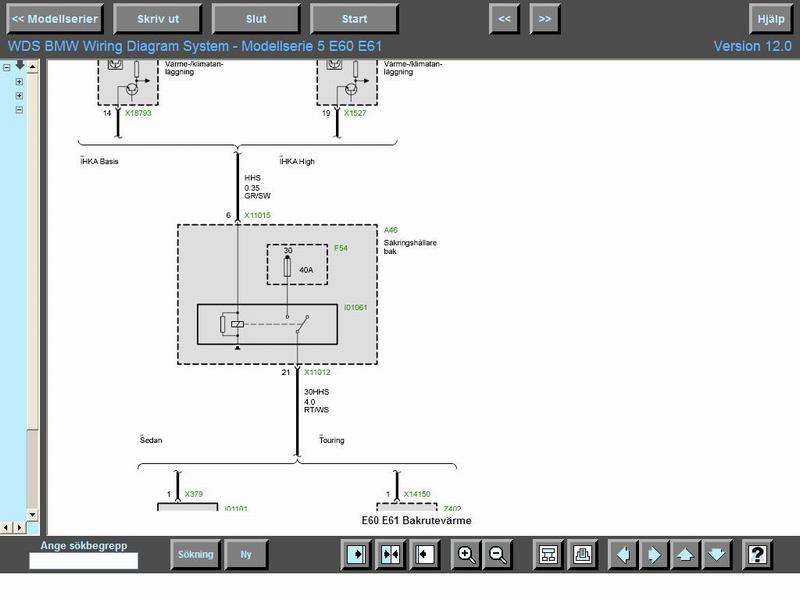
Task: Click the Hjälp button in the top right
Action: 771,18
